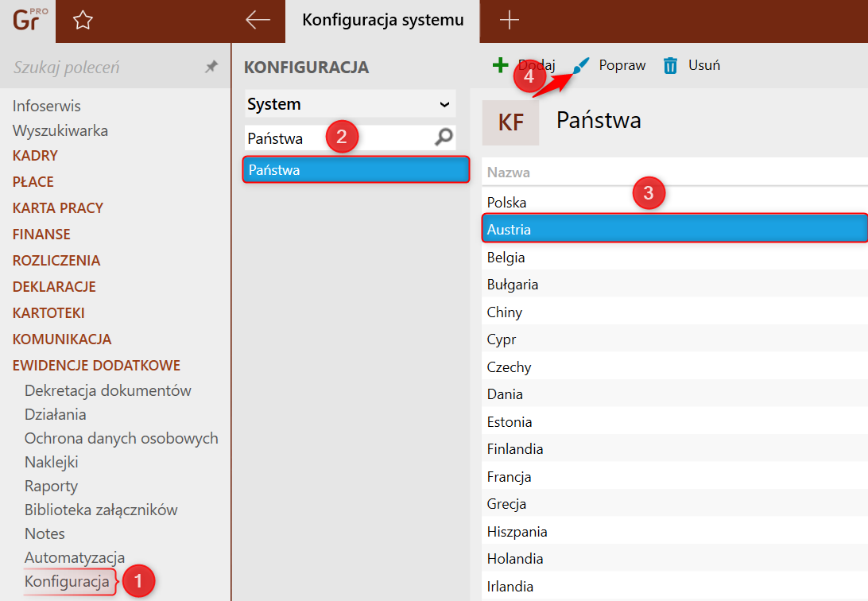Select the Grecja row
Viewport: 868px width, 601px height.
(675, 503)
